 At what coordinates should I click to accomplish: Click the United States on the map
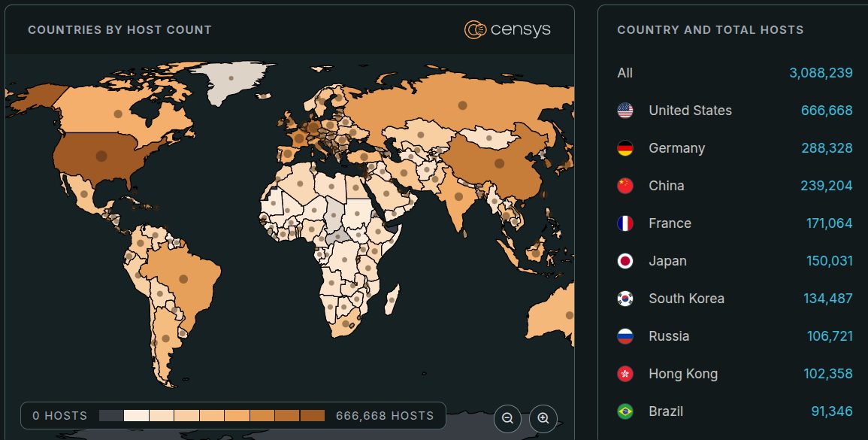[x=101, y=156]
